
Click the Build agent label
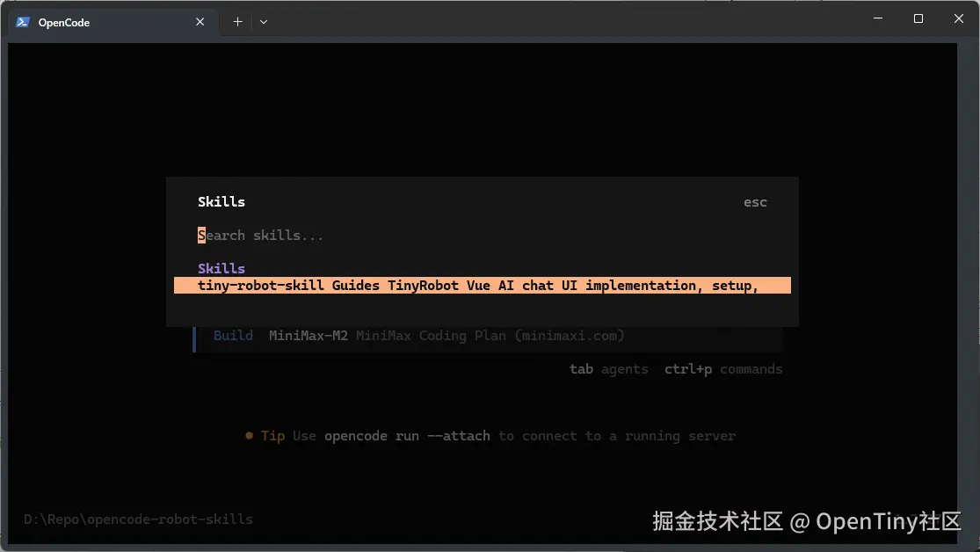point(233,336)
